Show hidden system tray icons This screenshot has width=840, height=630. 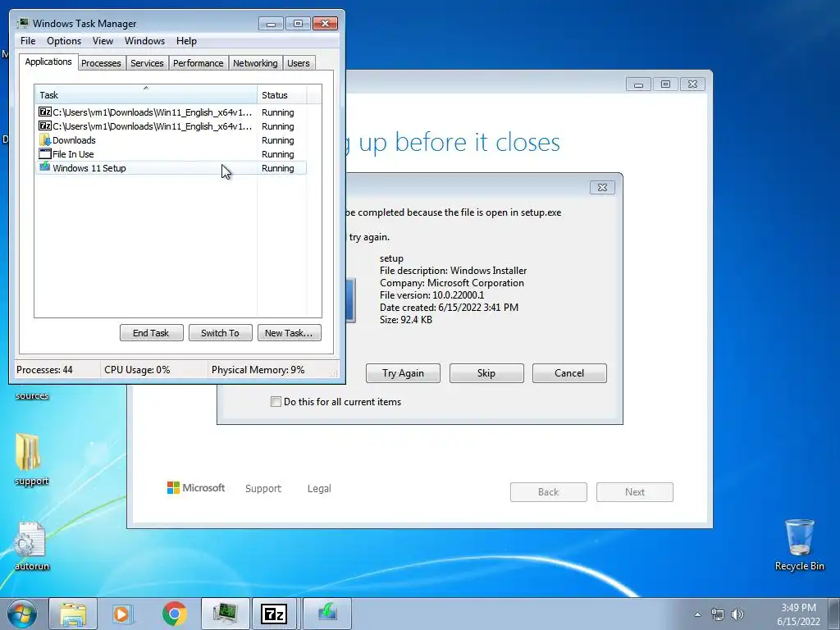point(697,614)
